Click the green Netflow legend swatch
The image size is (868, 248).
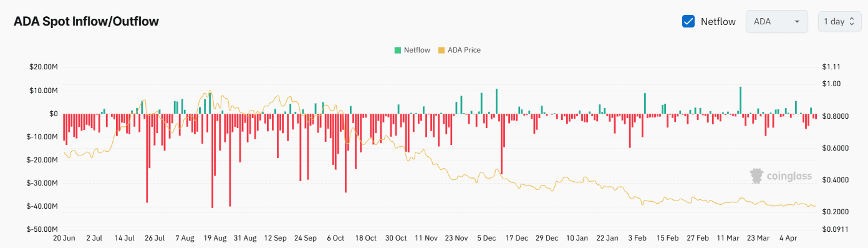pyautogui.click(x=397, y=50)
